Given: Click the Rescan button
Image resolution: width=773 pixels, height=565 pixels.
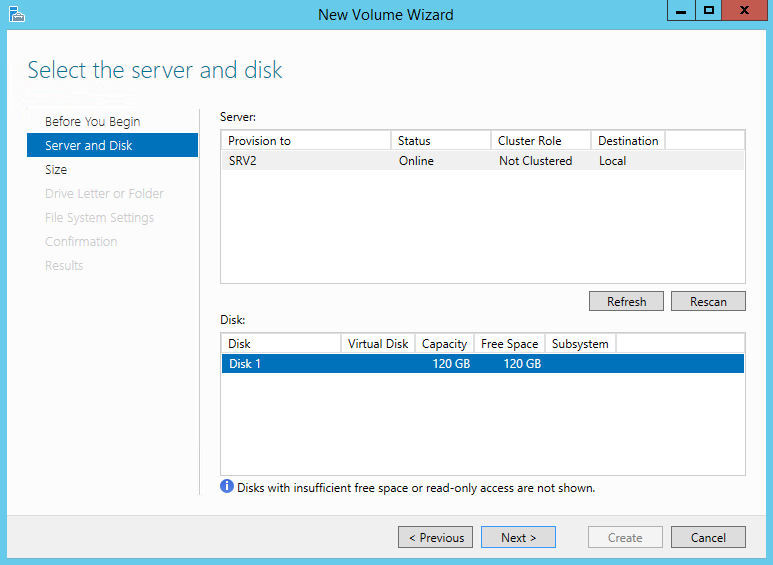Looking at the screenshot, I should 708,301.
